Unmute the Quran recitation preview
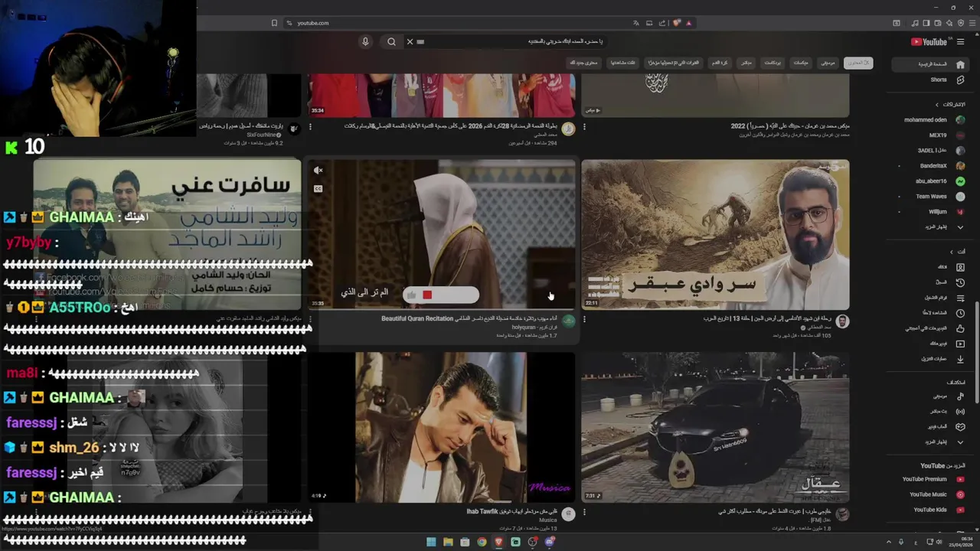The width and height of the screenshot is (980, 551). [318, 171]
